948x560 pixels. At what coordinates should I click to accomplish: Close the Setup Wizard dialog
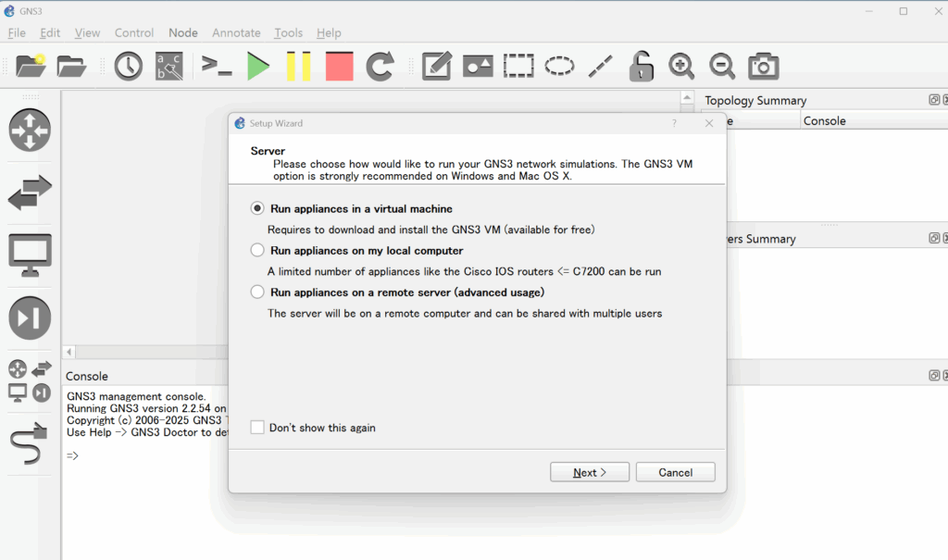[x=709, y=123]
